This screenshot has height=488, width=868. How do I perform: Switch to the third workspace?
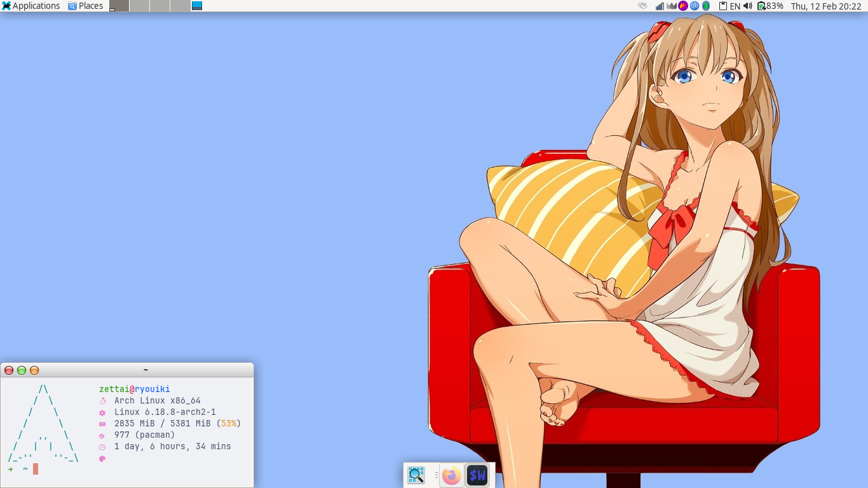coord(159,6)
